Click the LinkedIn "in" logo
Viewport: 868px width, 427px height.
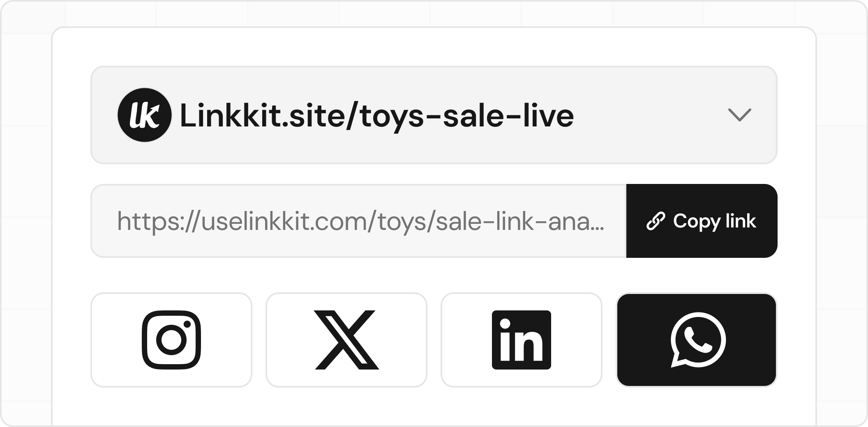(521, 340)
